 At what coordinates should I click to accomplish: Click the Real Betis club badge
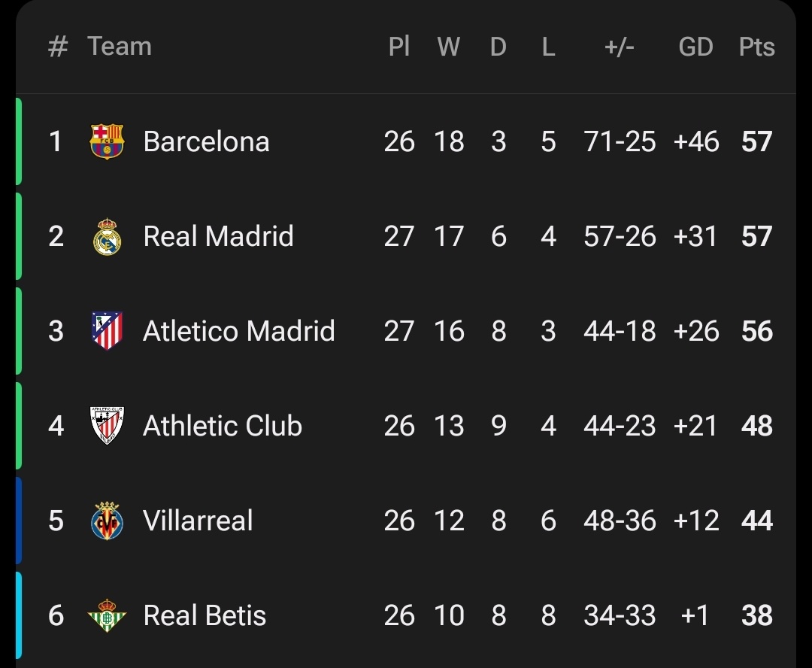pyautogui.click(x=107, y=615)
